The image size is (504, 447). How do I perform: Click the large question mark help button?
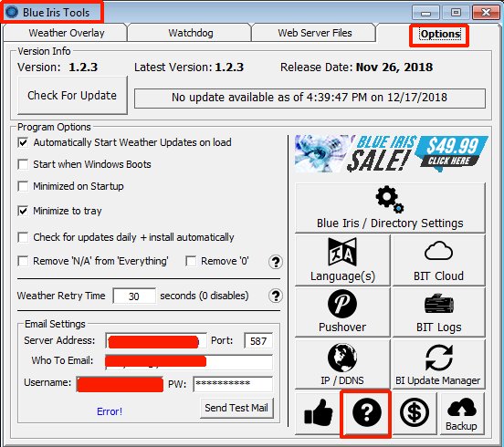pos(366,413)
